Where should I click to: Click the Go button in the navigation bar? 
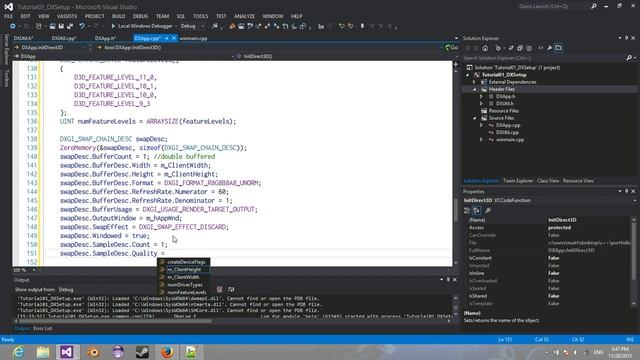451,48
